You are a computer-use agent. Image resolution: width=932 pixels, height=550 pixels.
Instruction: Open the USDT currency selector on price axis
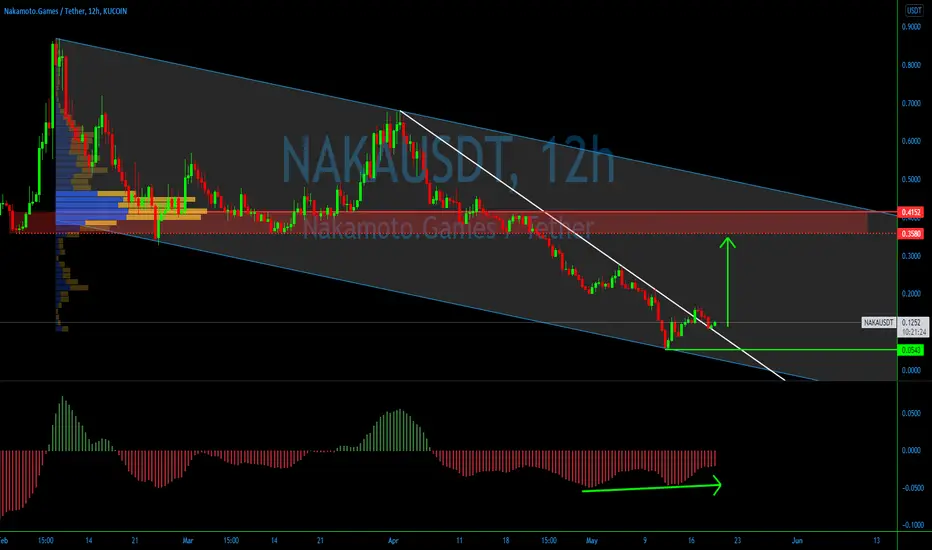(x=914, y=10)
